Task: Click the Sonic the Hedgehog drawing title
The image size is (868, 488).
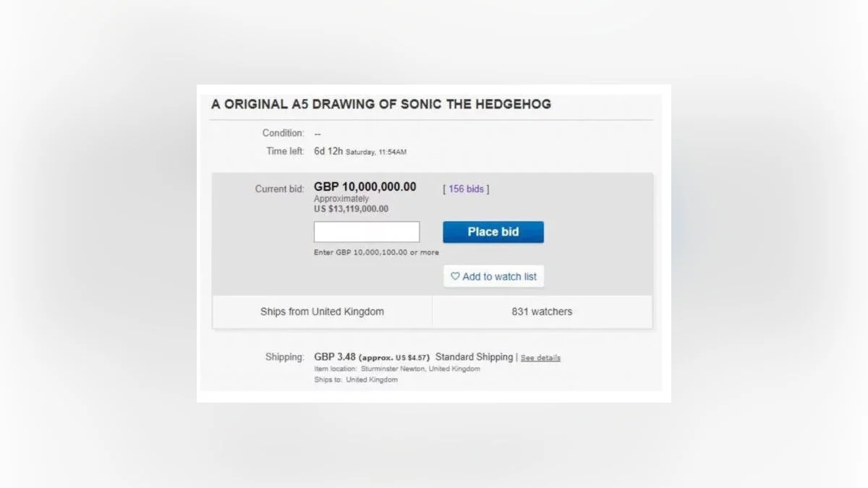Action: 381,104
